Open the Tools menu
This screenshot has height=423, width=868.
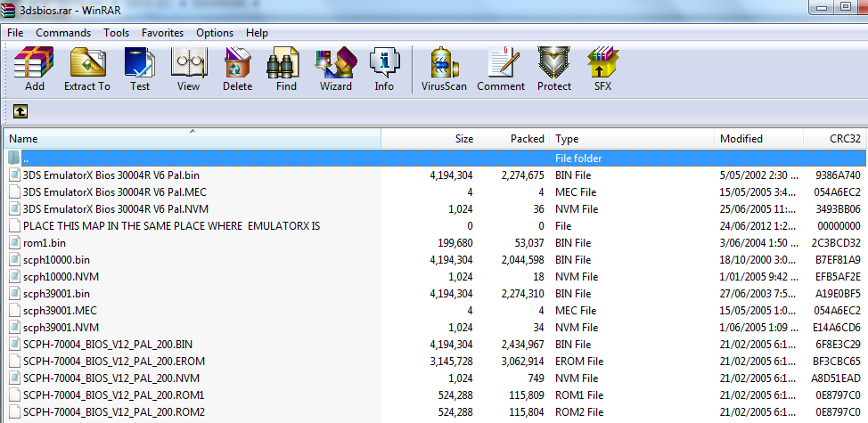point(116,33)
